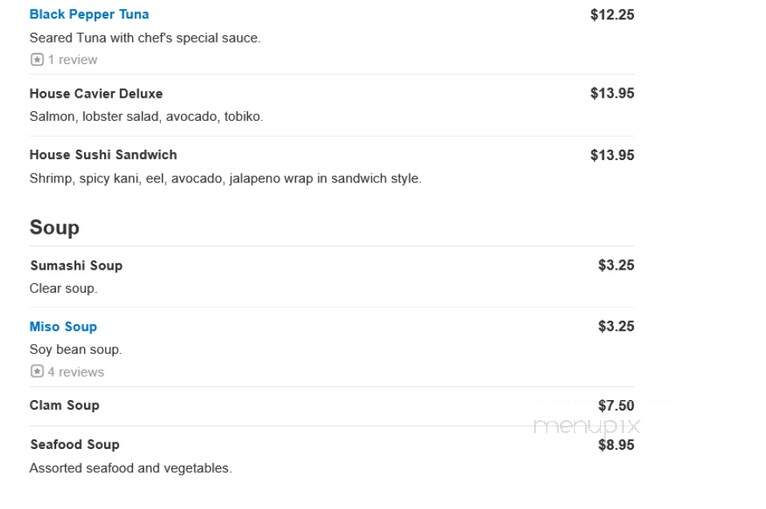Select the House Sushi Sandwich item
766x509 pixels.
[103, 155]
